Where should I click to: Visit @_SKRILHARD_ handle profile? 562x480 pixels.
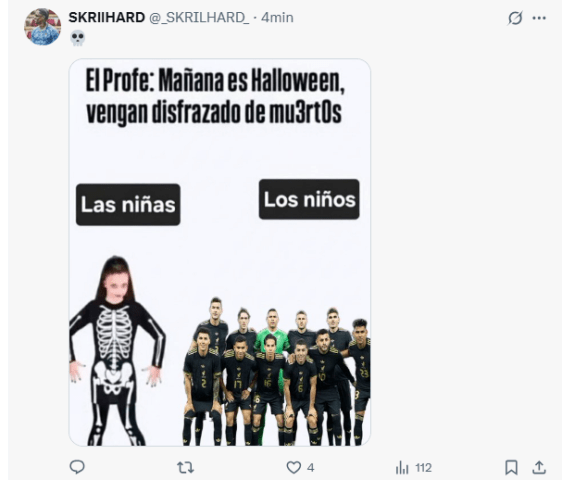[x=199, y=18]
